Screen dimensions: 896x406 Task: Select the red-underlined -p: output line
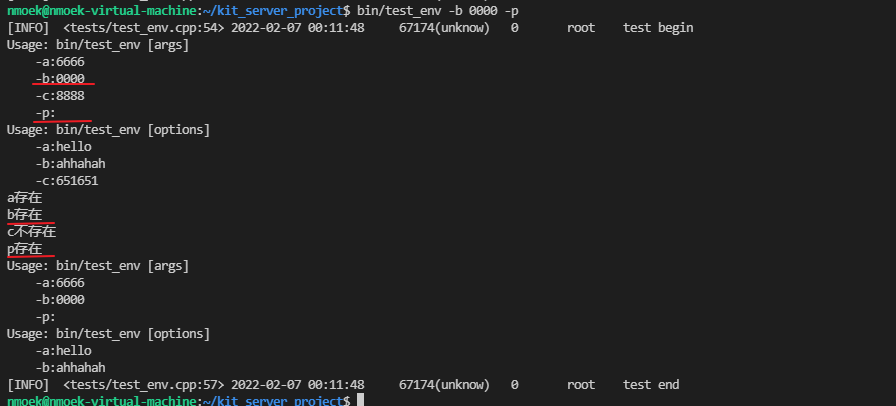tap(46, 113)
